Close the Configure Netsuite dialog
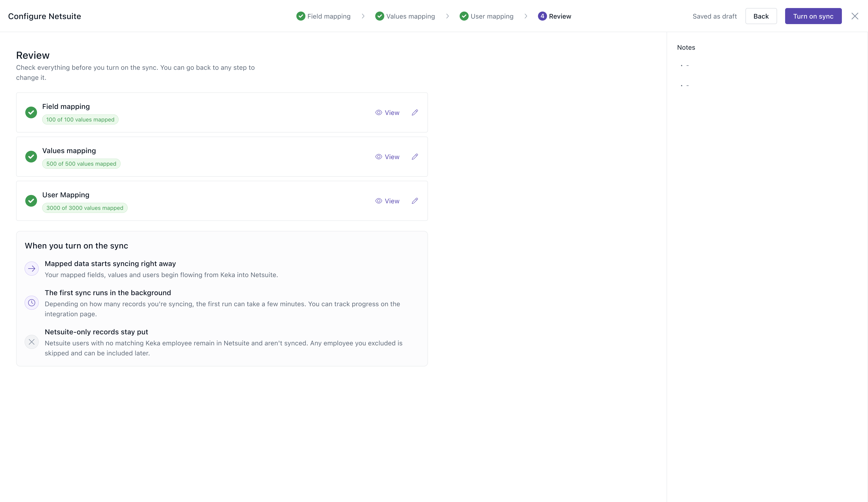This screenshot has height=502, width=868. coord(855,16)
